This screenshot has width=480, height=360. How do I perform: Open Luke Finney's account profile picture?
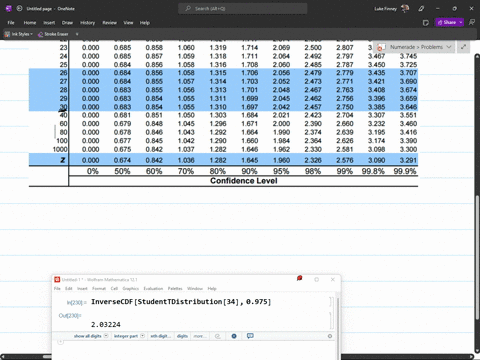click(405, 8)
